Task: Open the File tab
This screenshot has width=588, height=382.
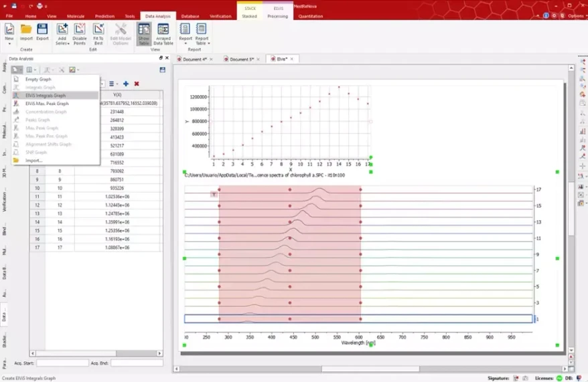Action: click(9, 16)
